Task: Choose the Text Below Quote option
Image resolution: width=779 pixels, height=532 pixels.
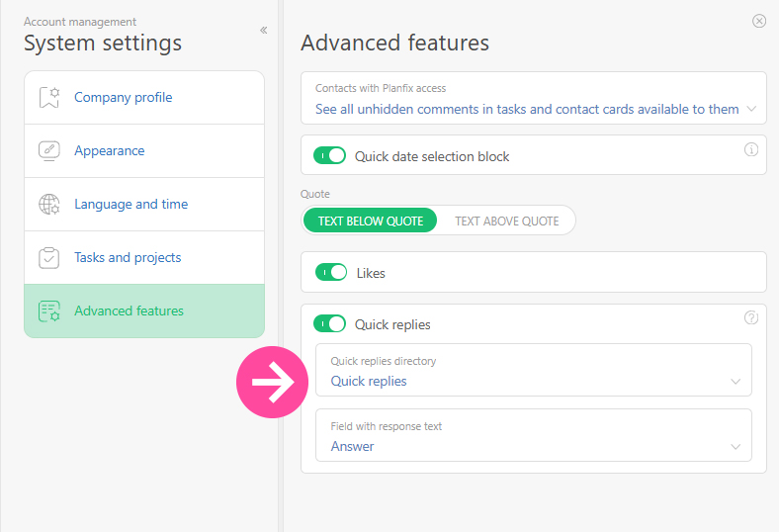Action: click(x=371, y=221)
